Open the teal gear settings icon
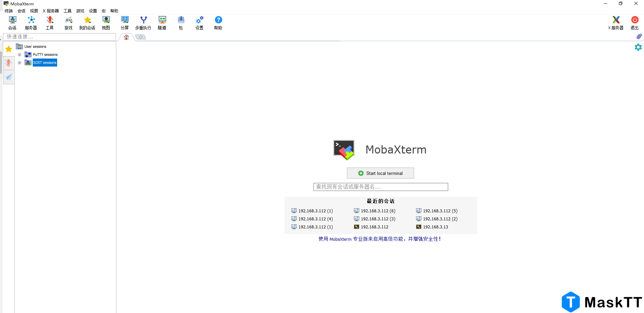 pyautogui.click(x=638, y=47)
